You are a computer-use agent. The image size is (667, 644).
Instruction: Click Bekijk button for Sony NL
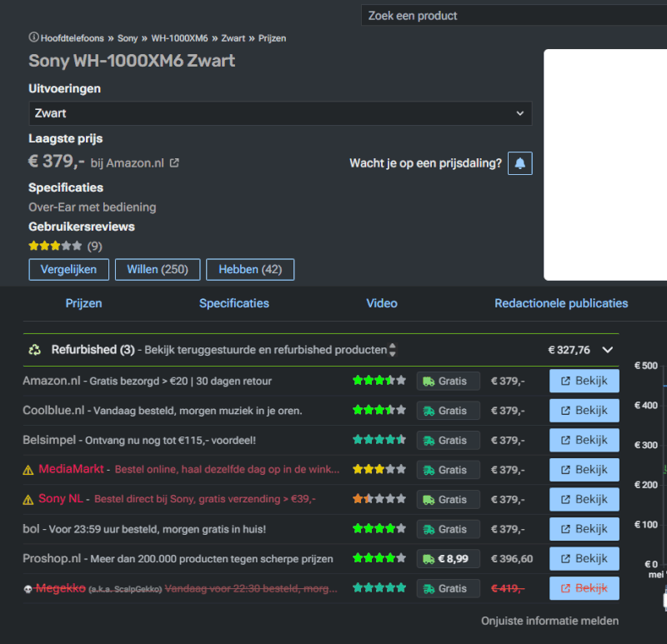584,500
